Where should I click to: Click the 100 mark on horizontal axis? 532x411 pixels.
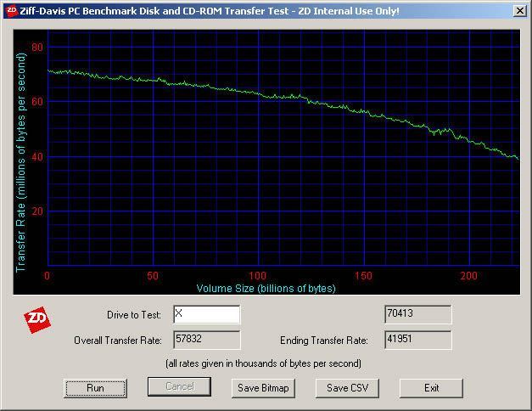coord(258,275)
